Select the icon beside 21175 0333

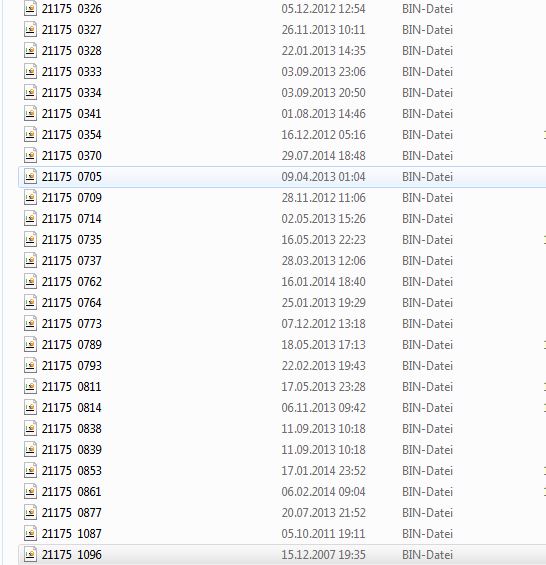(x=30, y=71)
